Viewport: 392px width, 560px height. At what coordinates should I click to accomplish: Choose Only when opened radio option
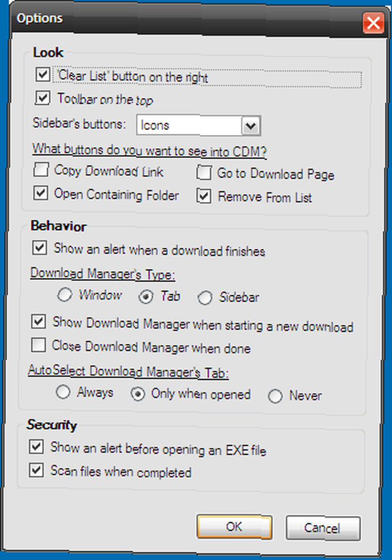pyautogui.click(x=138, y=394)
